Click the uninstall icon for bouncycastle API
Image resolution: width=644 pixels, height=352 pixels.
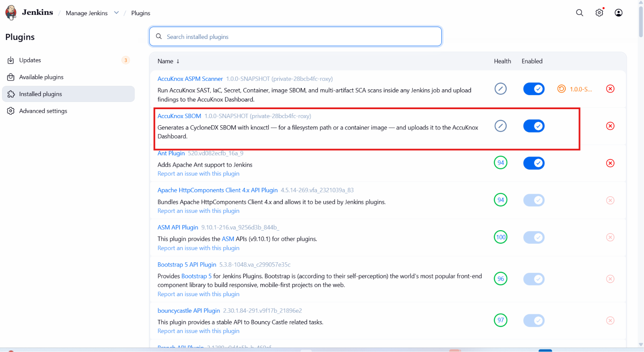(610, 321)
